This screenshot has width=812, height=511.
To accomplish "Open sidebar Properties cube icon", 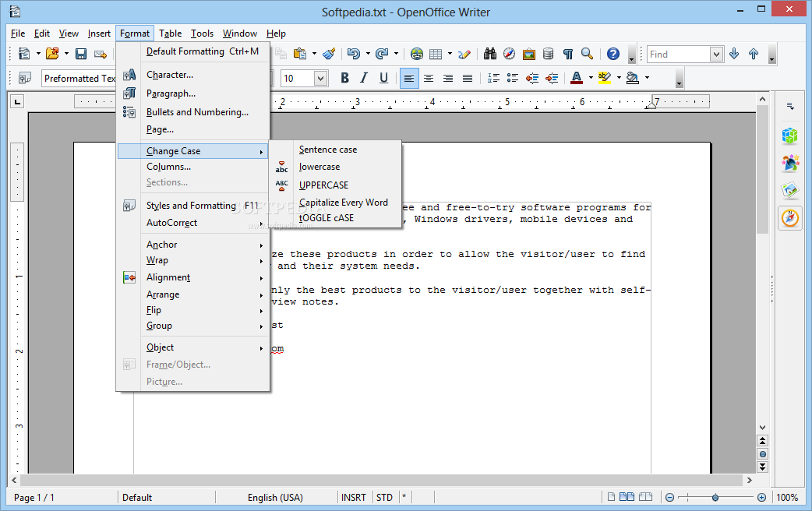I will tap(789, 136).
